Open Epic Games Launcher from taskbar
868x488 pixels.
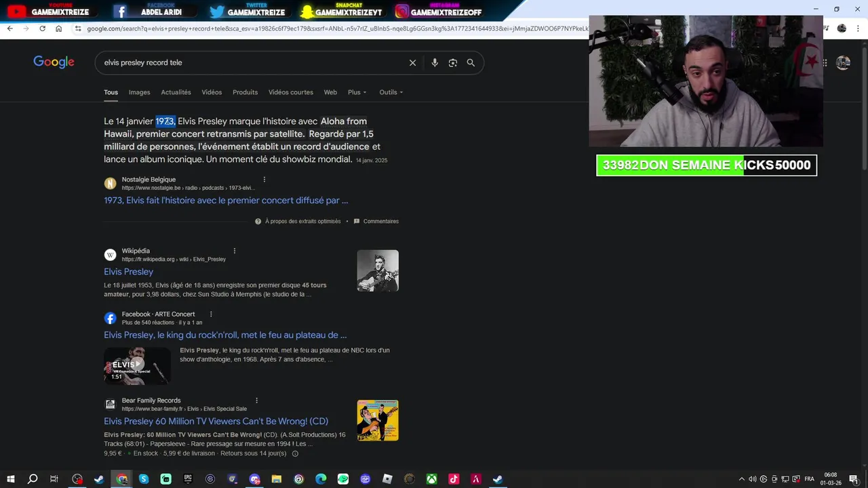(x=188, y=479)
